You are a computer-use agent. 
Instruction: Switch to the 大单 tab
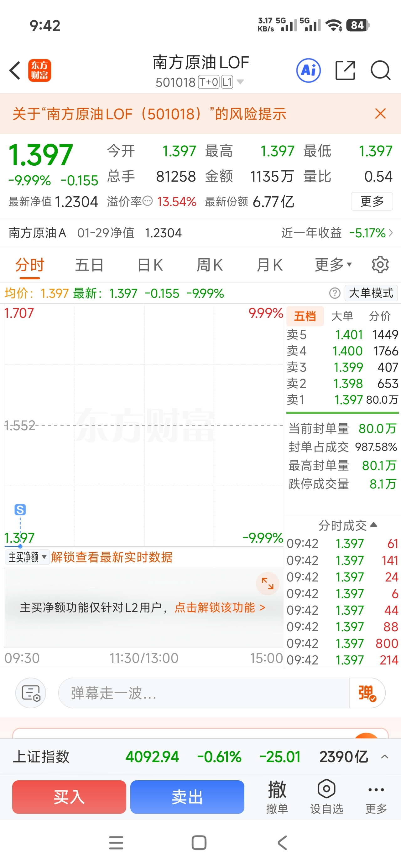point(342,316)
